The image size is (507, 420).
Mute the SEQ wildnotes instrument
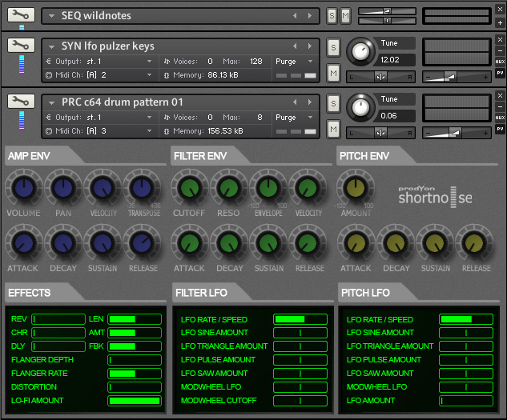[x=345, y=15]
